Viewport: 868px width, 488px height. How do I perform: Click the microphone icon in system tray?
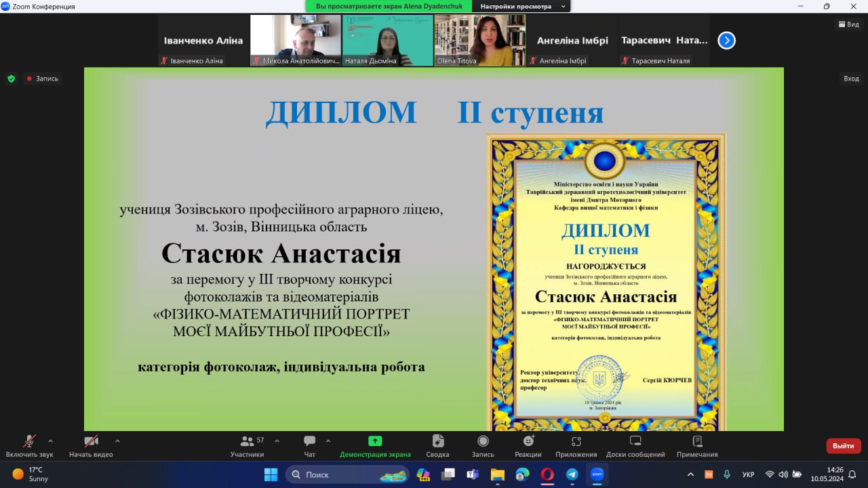click(x=727, y=474)
